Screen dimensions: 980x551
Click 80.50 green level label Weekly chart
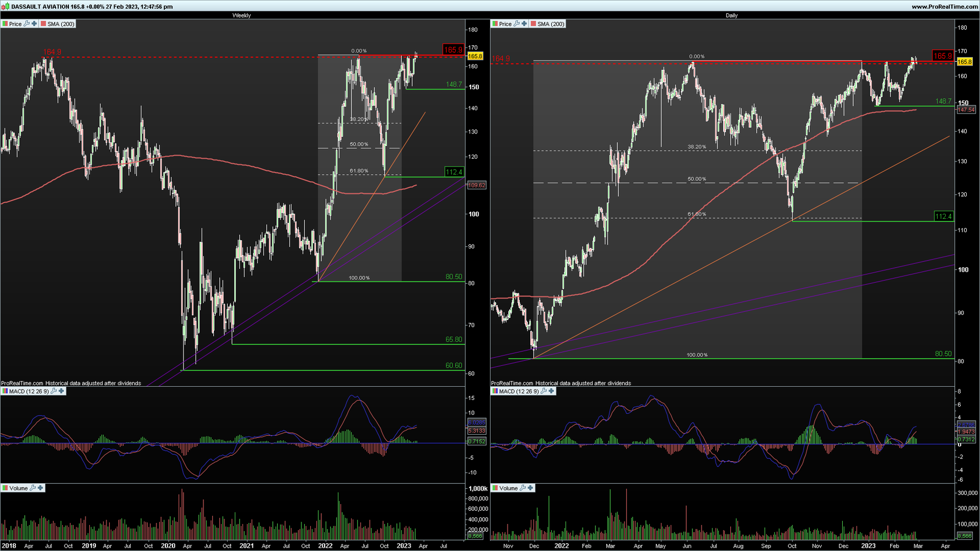(454, 277)
